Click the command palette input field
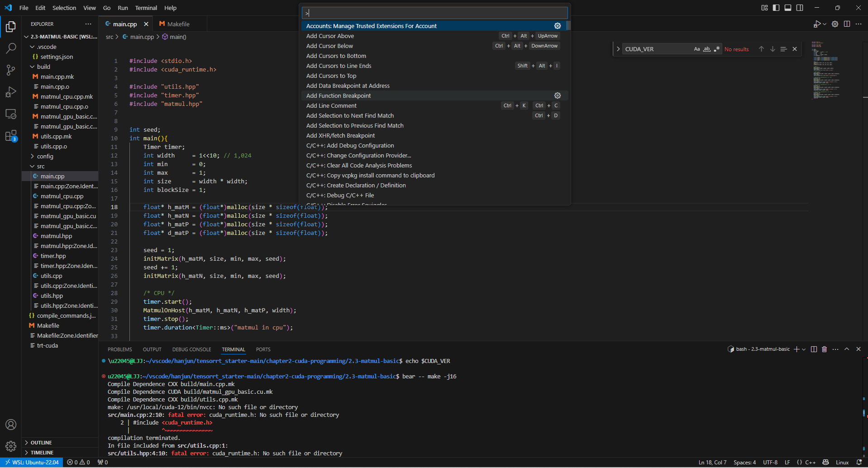The width and height of the screenshot is (868, 468). point(434,13)
